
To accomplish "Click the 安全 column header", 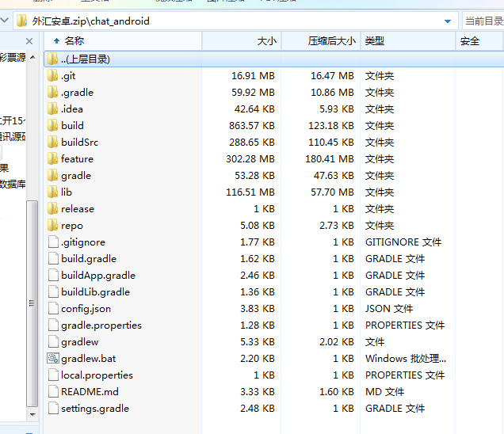I will point(470,40).
